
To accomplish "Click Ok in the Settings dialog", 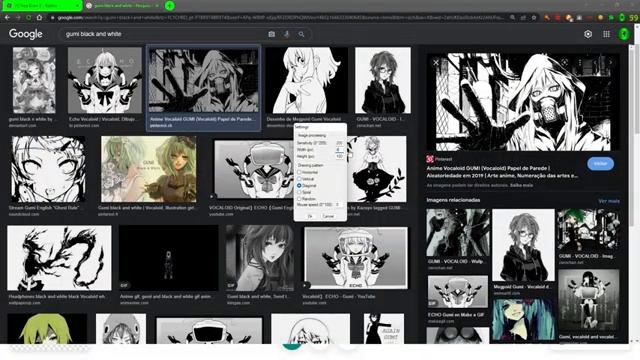I will click(310, 216).
